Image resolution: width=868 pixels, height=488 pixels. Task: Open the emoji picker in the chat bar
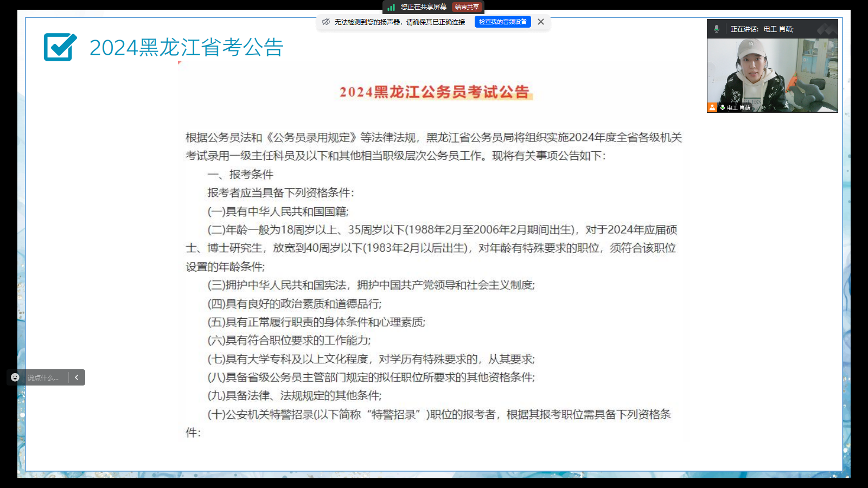pyautogui.click(x=15, y=377)
